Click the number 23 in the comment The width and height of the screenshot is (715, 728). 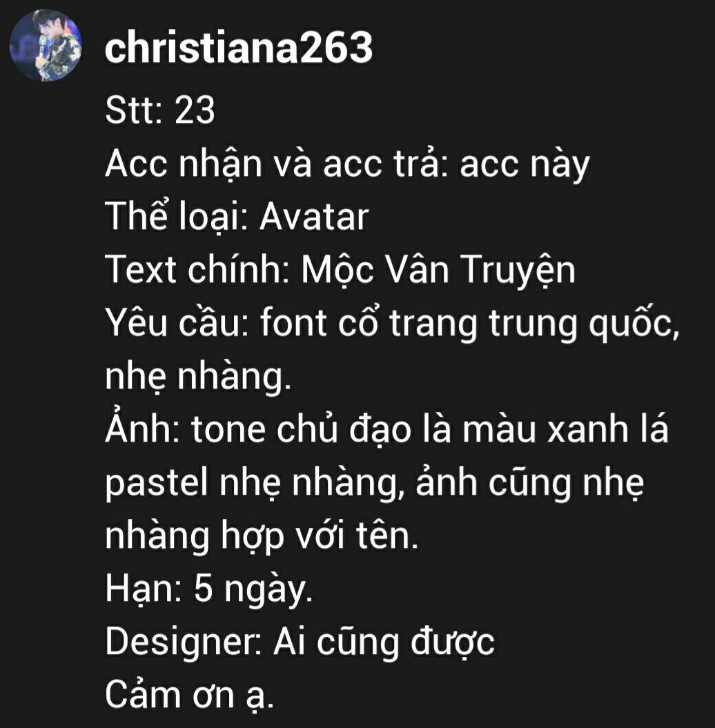[195, 110]
